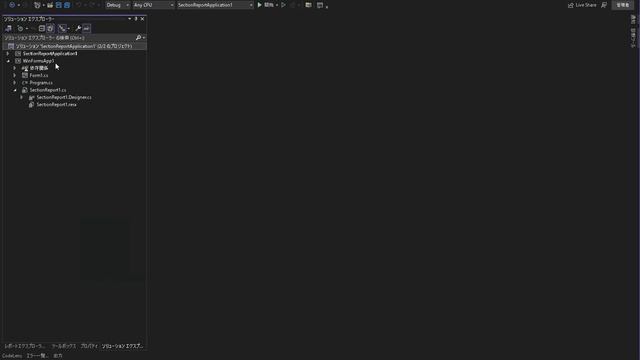The height and width of the screenshot is (360, 640).
Task: Collapse the WinFormsApp1 project node
Action: point(8,61)
